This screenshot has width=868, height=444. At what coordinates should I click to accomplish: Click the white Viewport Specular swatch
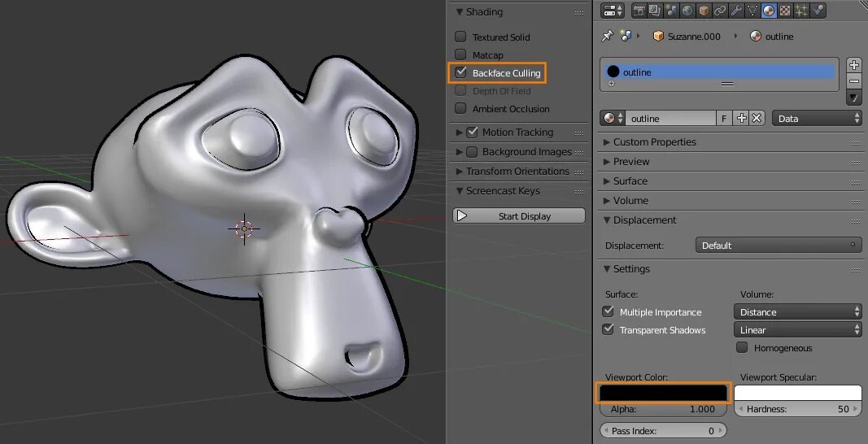[x=798, y=393]
